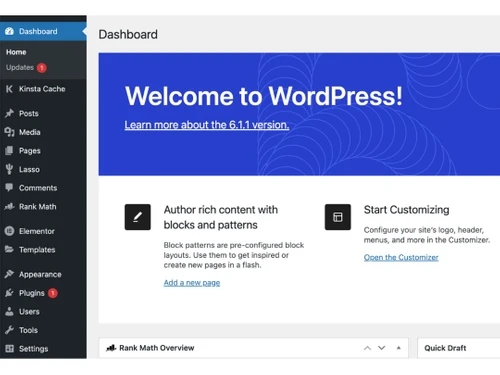Move Rank Math Overview widget down
The height and width of the screenshot is (375, 500).
[x=382, y=348]
